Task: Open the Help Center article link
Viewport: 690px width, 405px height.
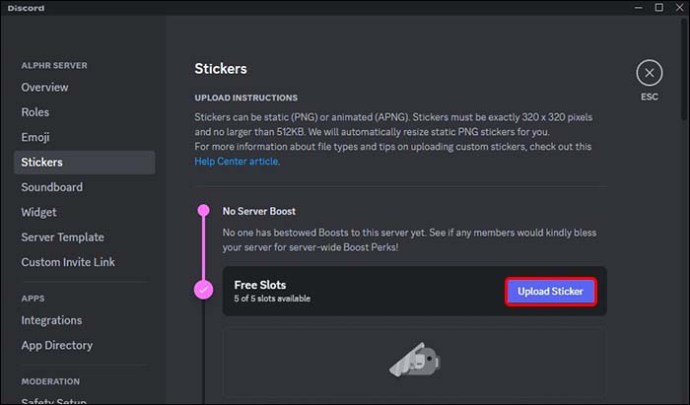Action: 237,161
